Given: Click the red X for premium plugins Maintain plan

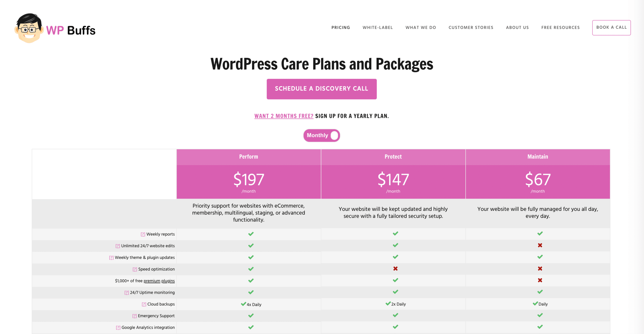Looking at the screenshot, I should click(540, 280).
